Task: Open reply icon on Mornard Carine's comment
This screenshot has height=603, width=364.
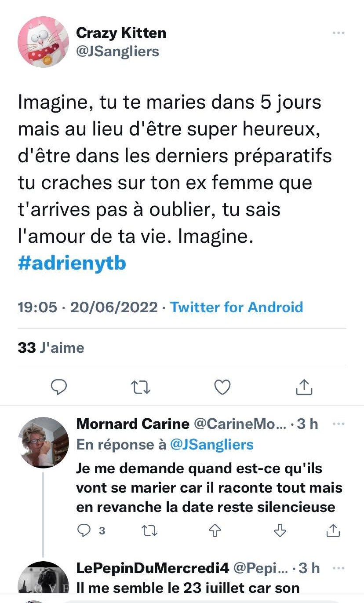Action: 84,531
